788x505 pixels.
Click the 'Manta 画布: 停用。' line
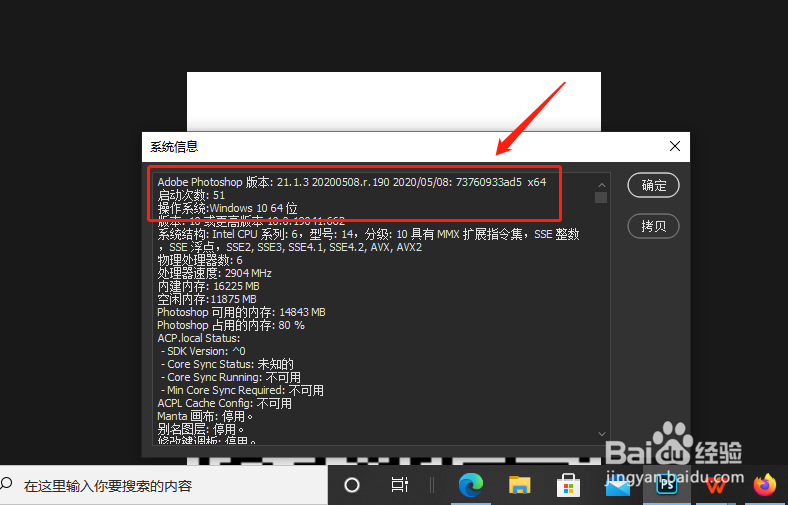[x=206, y=417]
